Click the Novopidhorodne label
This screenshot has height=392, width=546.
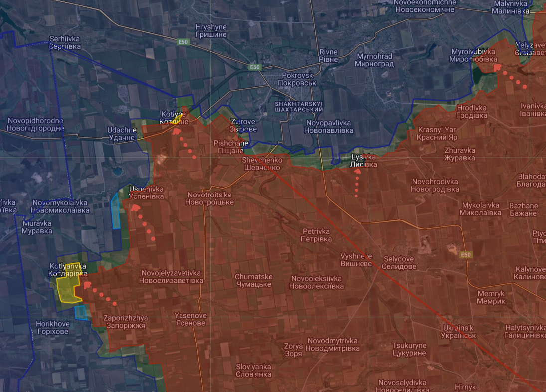35,124
